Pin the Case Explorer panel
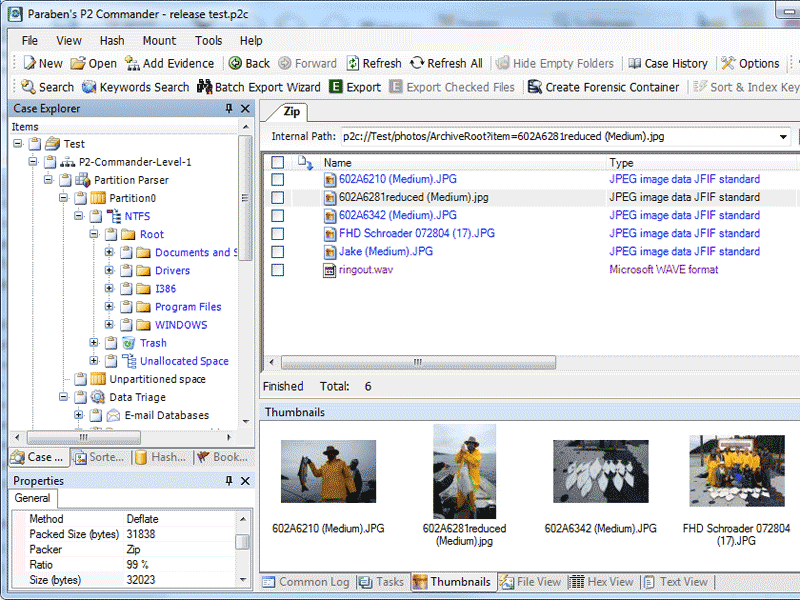Screen dimensions: 800x600 pos(229,108)
